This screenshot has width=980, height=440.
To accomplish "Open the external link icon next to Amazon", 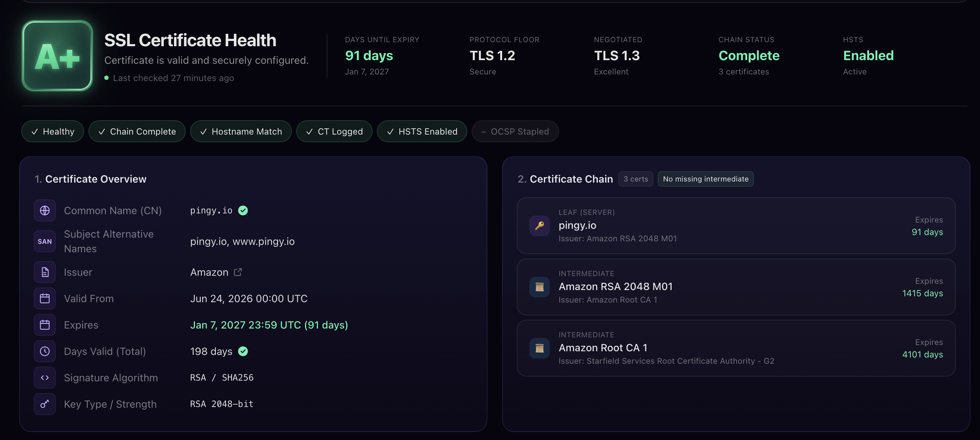I will (x=238, y=272).
